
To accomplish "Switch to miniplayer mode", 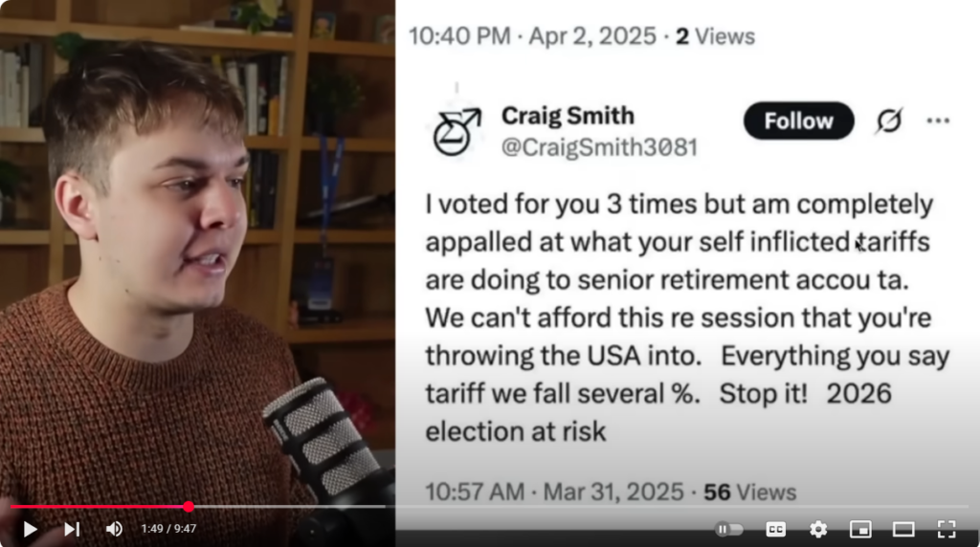I will (860, 529).
